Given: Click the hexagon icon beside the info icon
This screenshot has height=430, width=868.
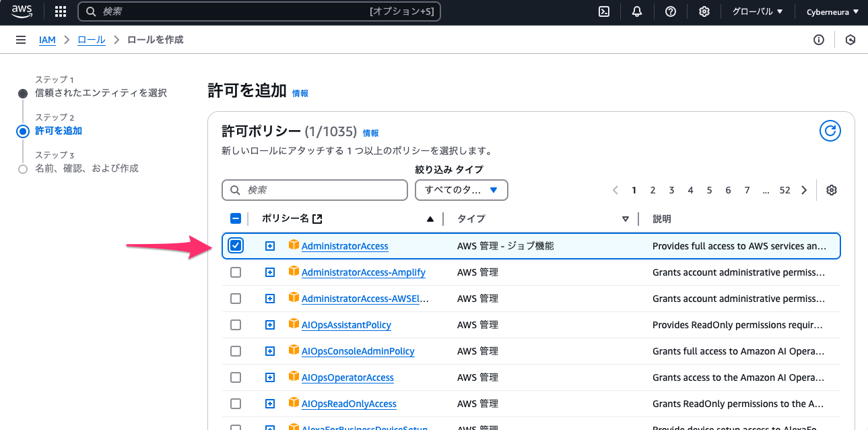Looking at the screenshot, I should tap(850, 40).
